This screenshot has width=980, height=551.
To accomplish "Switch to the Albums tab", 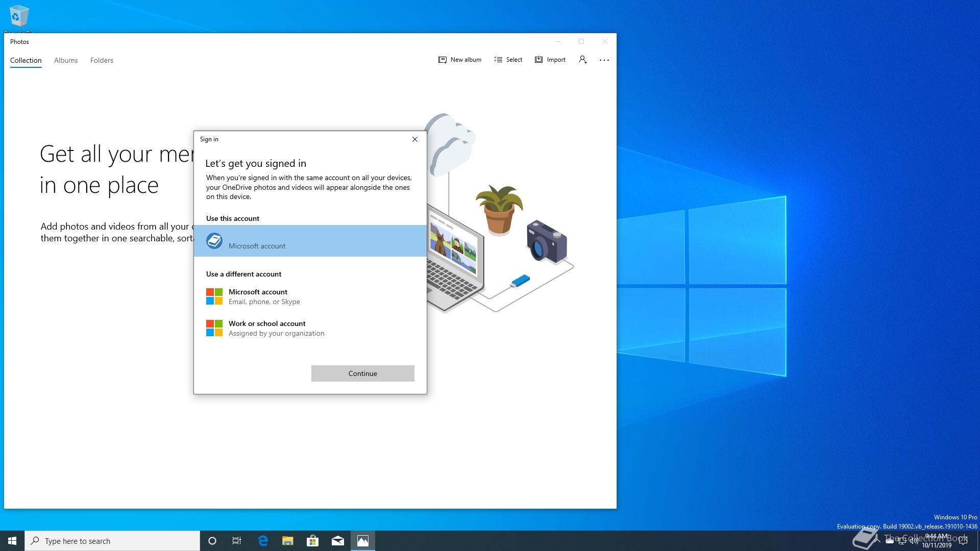I will tap(66, 60).
